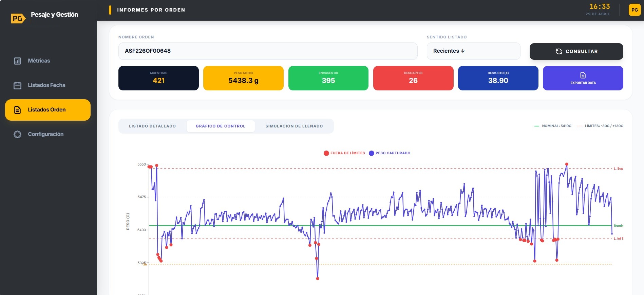The height and width of the screenshot is (295, 644).
Task: Click the red Descartes 26 card
Action: pyautogui.click(x=413, y=78)
